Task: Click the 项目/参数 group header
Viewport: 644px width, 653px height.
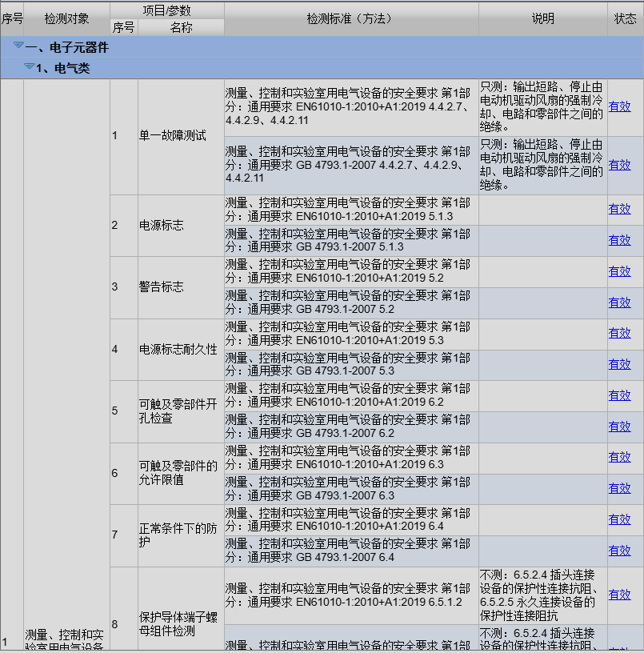Action: (166, 10)
